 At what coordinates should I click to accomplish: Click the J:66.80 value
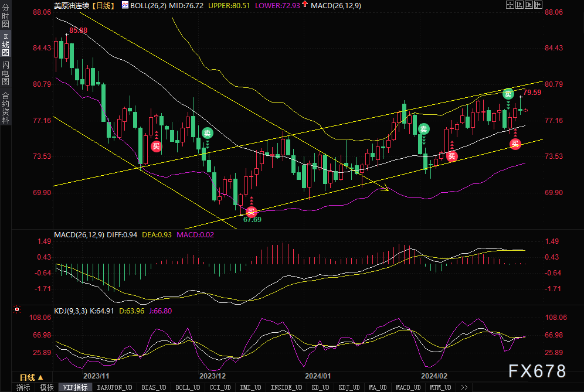tap(161, 311)
